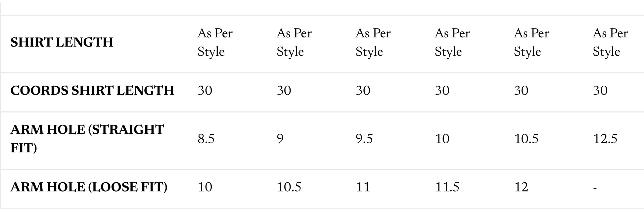Select the 8.5 straight fit value
This screenshot has height=222, width=644.
[206, 139]
